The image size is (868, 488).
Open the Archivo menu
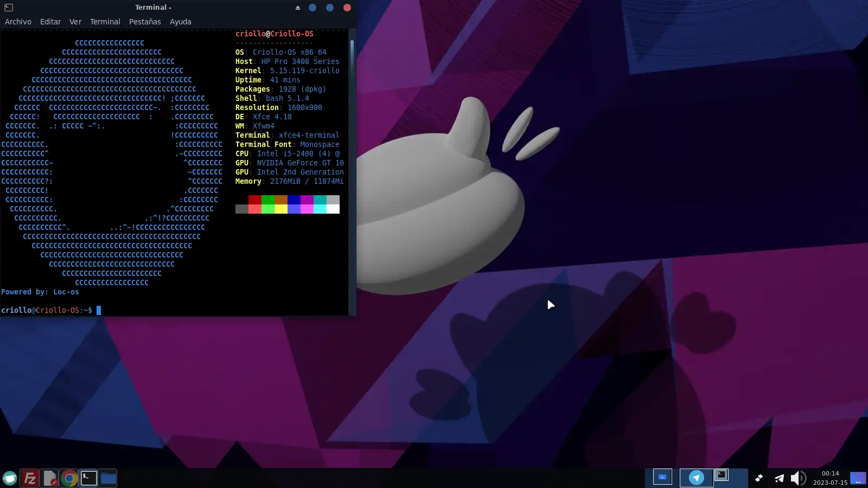pos(18,22)
